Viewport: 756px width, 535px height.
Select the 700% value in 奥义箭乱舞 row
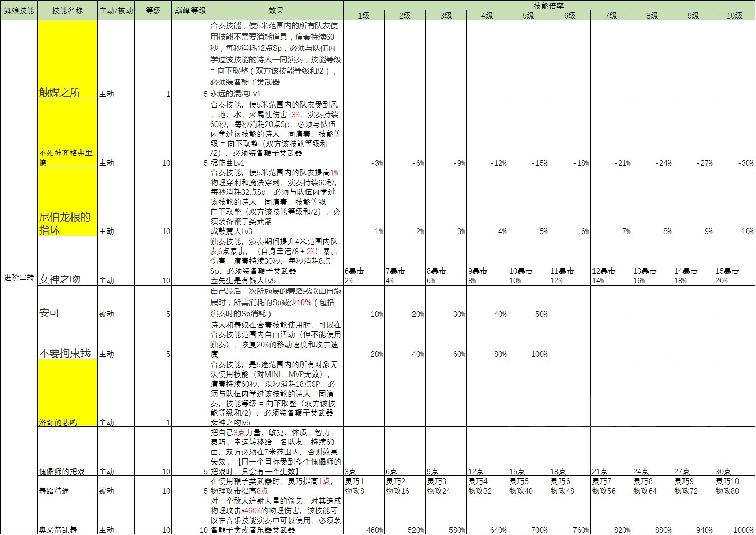tap(528, 515)
